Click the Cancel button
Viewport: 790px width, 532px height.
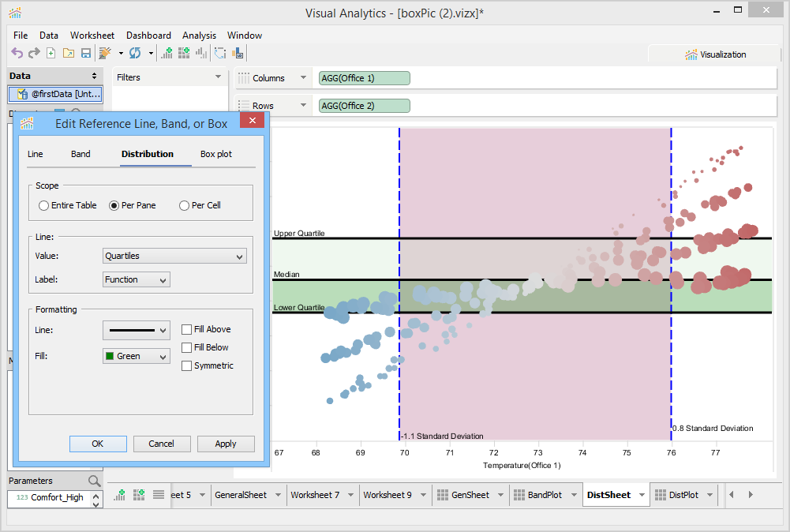click(162, 444)
